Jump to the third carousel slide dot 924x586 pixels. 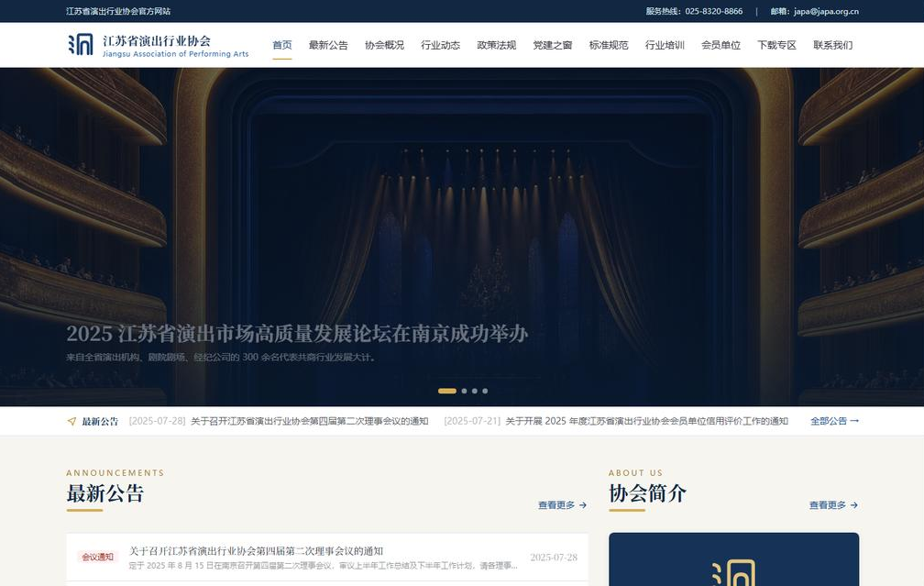[475, 391]
